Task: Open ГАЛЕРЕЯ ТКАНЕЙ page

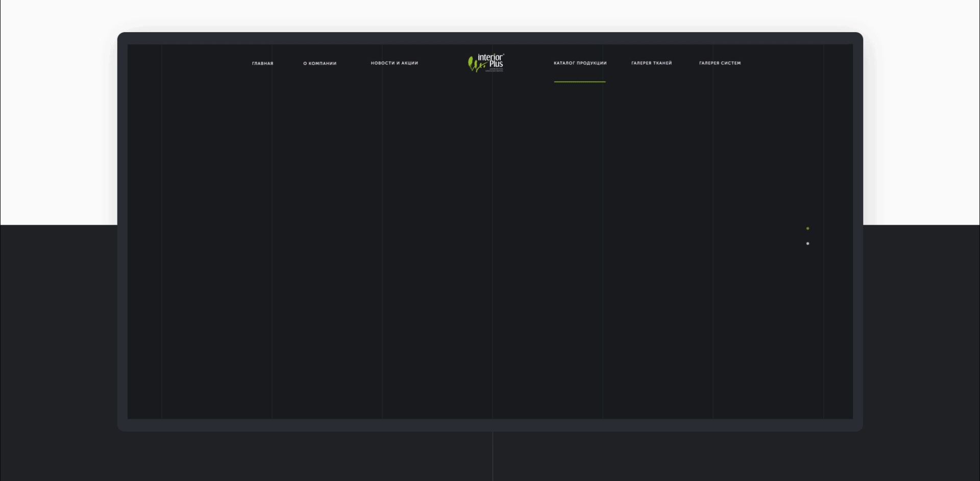Action: [x=651, y=63]
